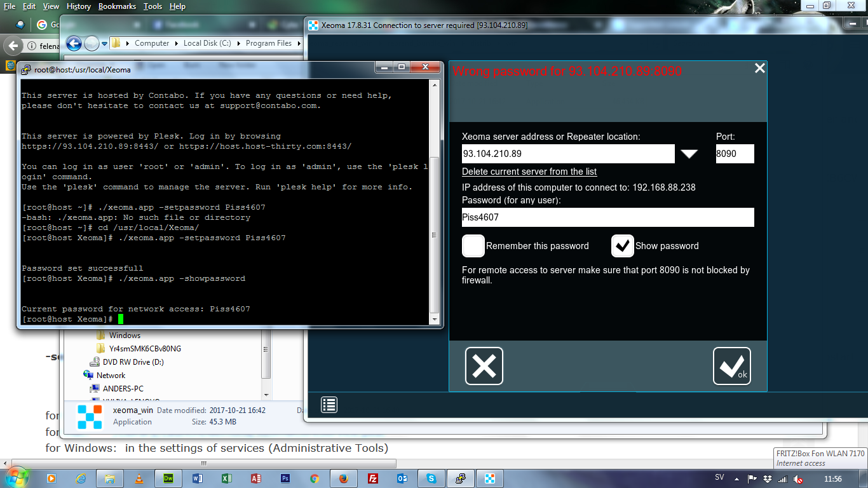Open Google Chrome taskbar icon
Image resolution: width=868 pixels, height=488 pixels.
tap(315, 478)
